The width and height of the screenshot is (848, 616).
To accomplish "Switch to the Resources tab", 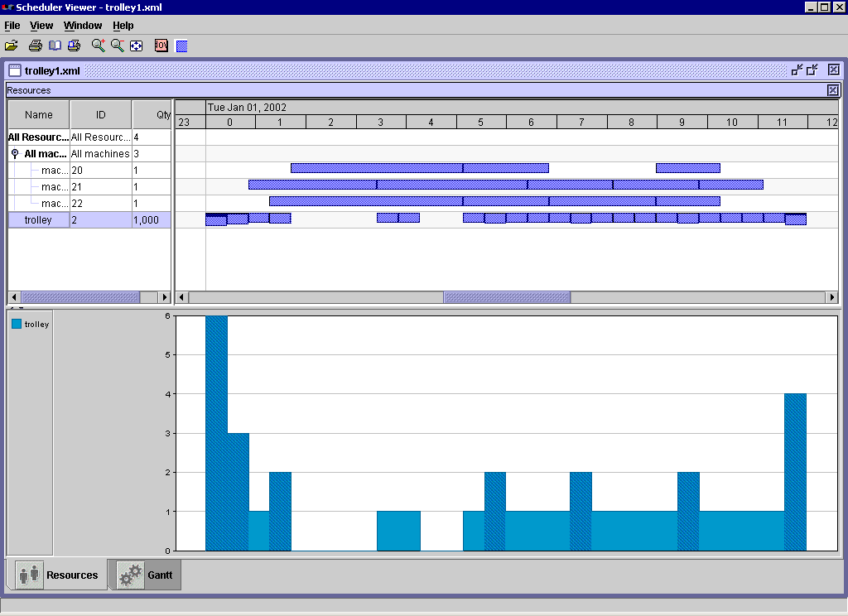I will coord(57,575).
